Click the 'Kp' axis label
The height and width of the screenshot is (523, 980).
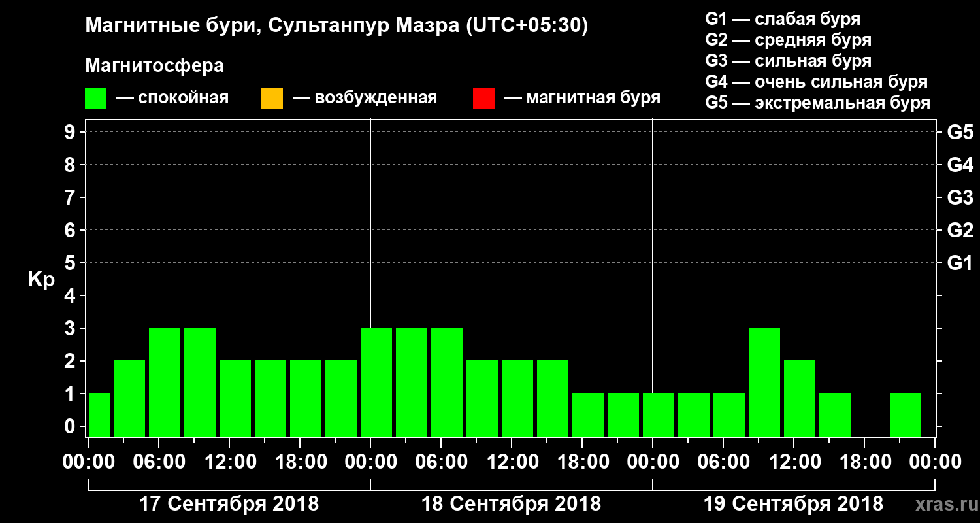point(41,280)
